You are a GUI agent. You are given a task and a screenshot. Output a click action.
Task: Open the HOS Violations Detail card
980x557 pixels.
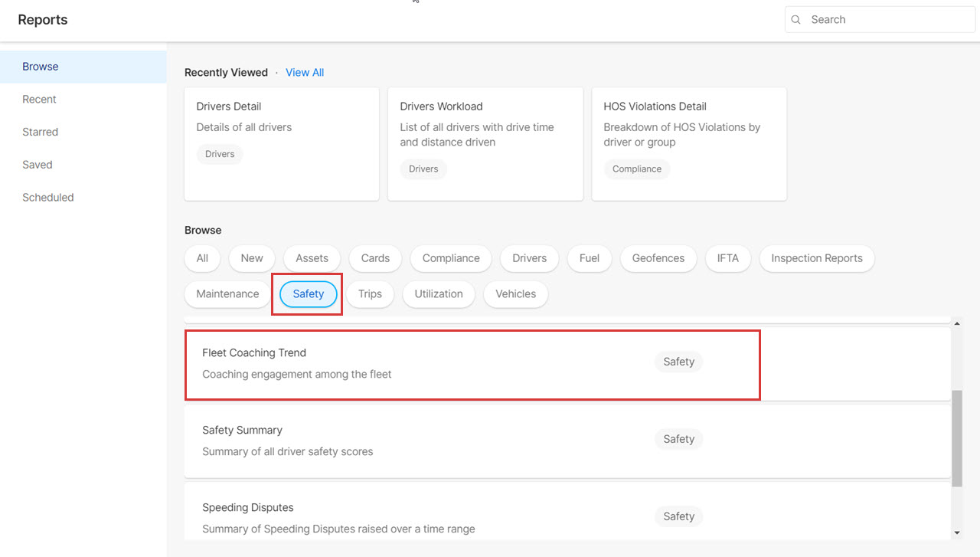(x=689, y=144)
